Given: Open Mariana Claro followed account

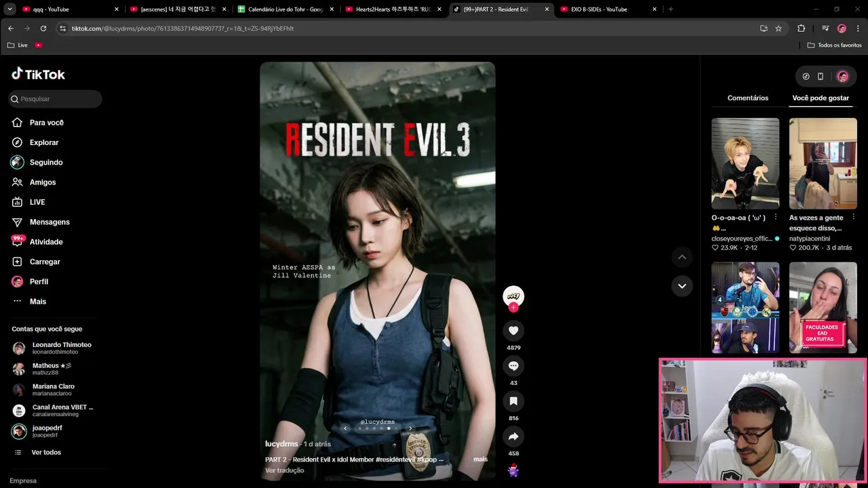Looking at the screenshot, I should pos(44,390).
